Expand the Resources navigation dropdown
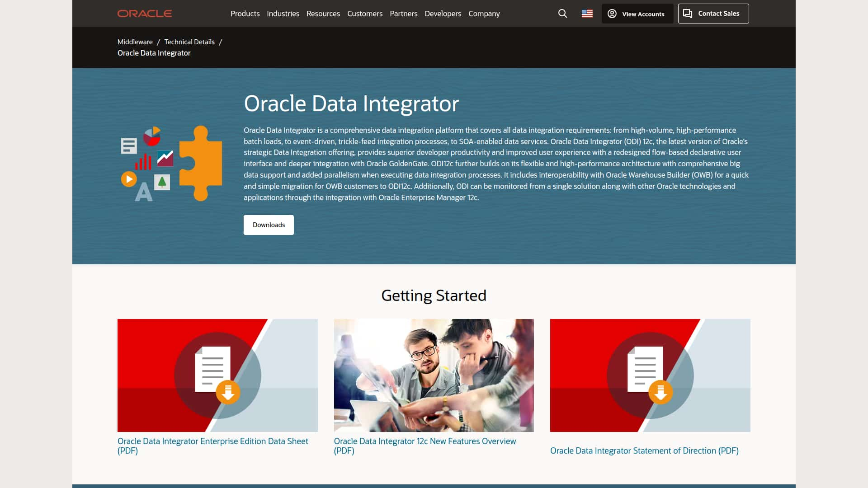 (323, 13)
